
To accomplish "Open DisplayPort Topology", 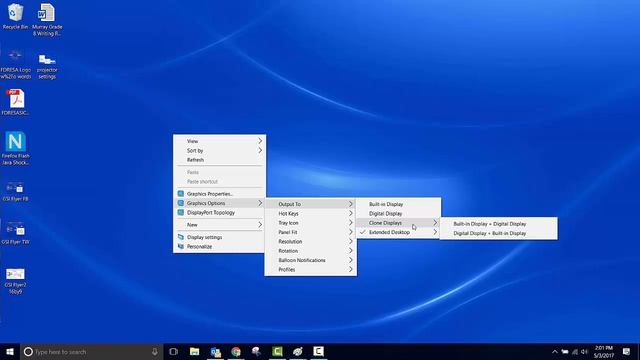I will (x=220, y=212).
